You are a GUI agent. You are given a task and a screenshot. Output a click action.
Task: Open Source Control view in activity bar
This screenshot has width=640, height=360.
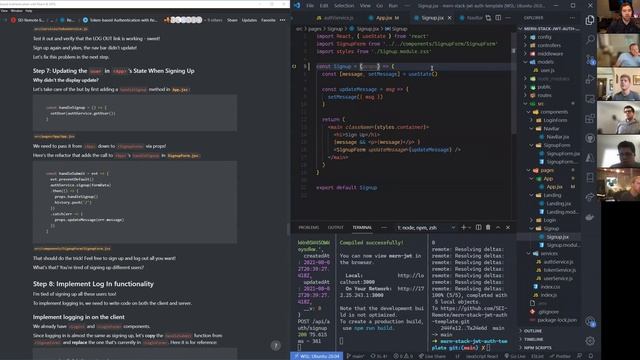tap(590, 60)
